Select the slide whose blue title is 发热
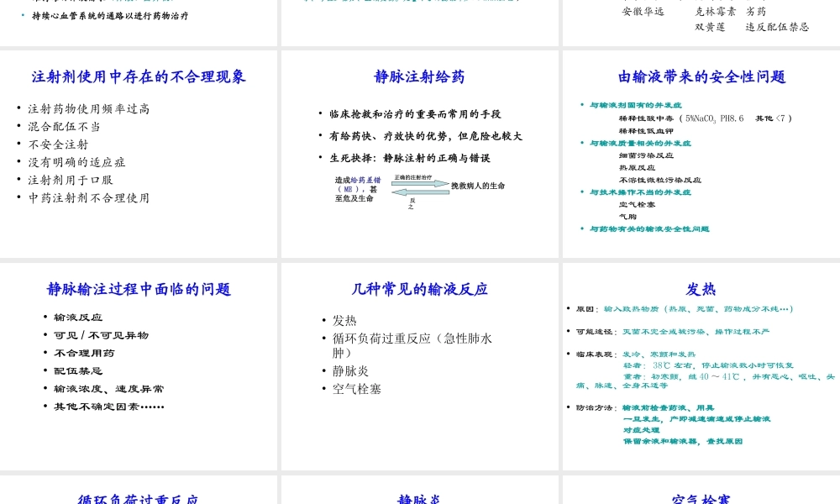Viewport: 840px width, 504px height. pos(701,366)
